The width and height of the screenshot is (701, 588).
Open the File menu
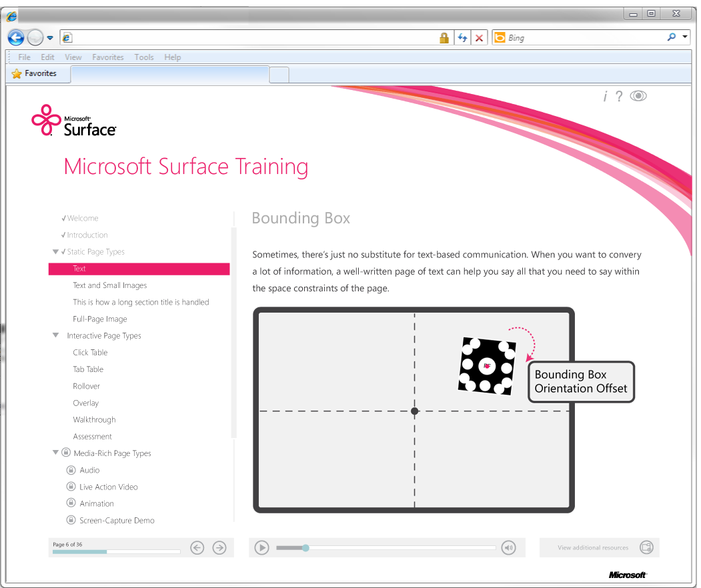pyautogui.click(x=24, y=57)
